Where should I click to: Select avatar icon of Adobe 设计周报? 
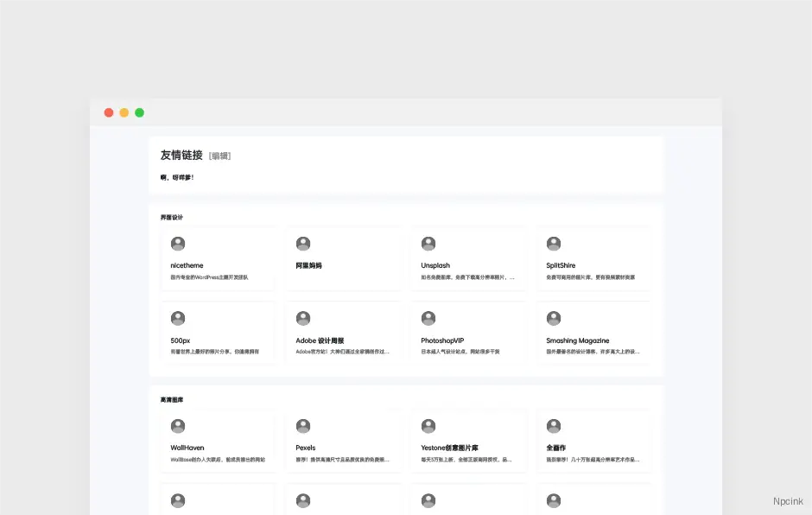pyautogui.click(x=303, y=318)
